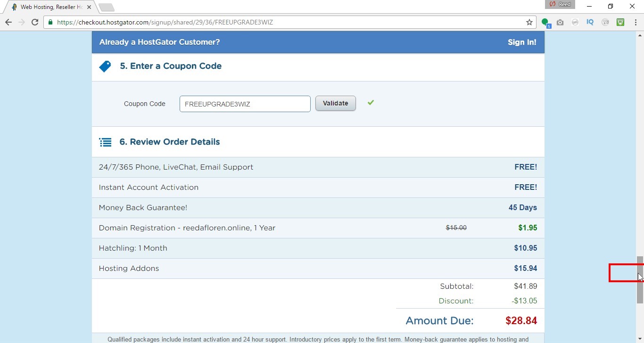
Task: Click the $10.95 Hatchling price
Action: tap(526, 248)
